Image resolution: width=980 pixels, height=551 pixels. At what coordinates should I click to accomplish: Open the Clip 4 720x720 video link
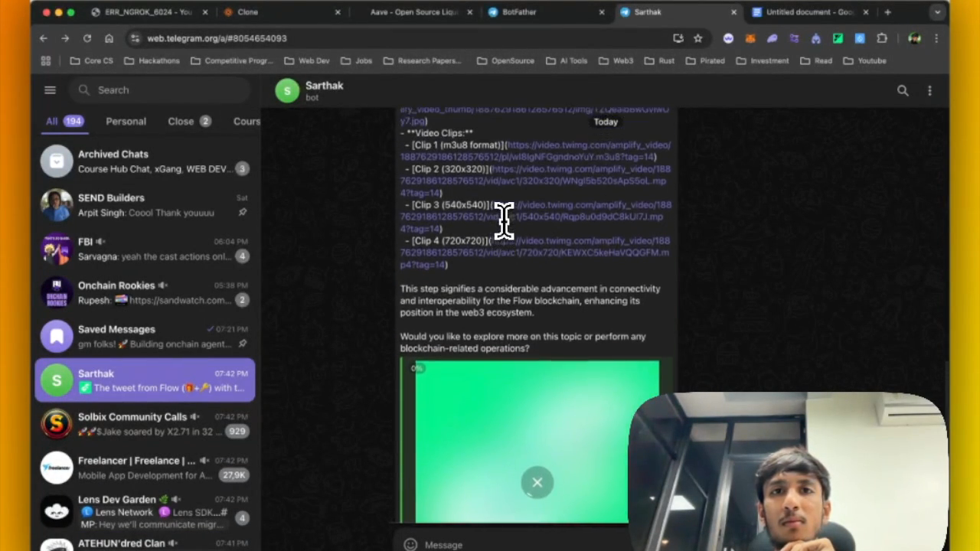[x=534, y=253]
